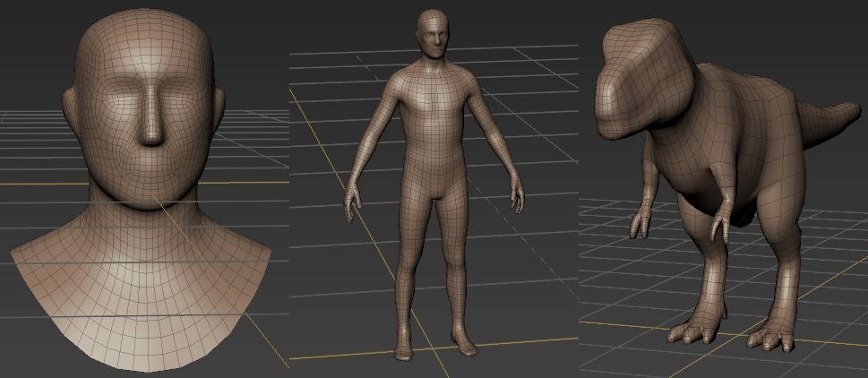
Task: Click the nose of the head model
Action: tap(151, 125)
